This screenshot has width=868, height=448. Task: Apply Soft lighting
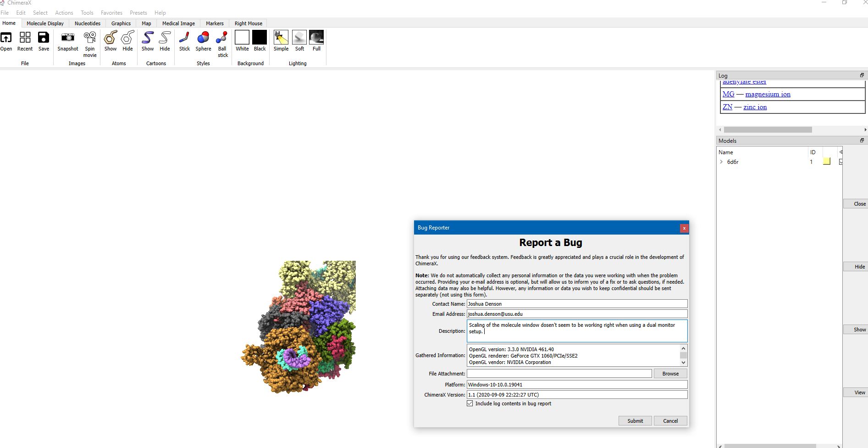[299, 38]
